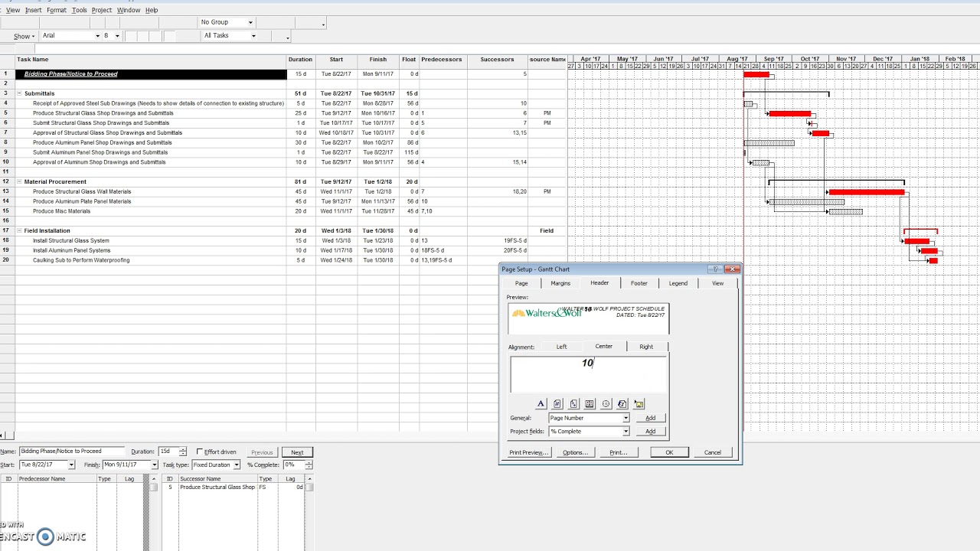Insert page number using the header icon
980x551 pixels.
pyautogui.click(x=557, y=404)
